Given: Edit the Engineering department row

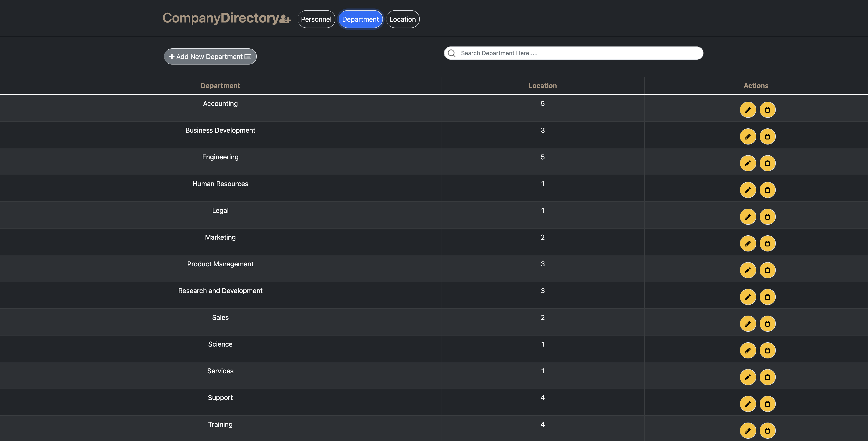Looking at the screenshot, I should pyautogui.click(x=748, y=163).
